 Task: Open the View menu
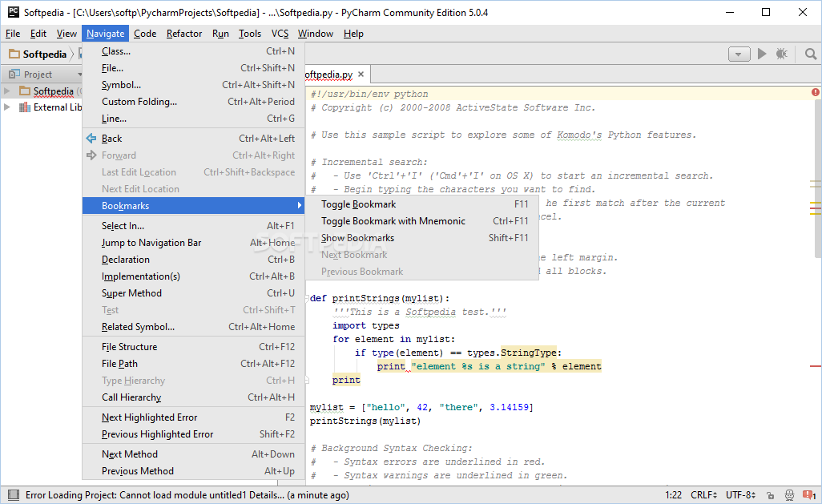coord(66,34)
